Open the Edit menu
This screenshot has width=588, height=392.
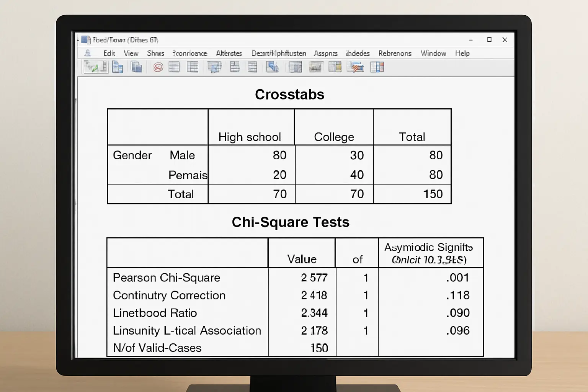(x=109, y=53)
